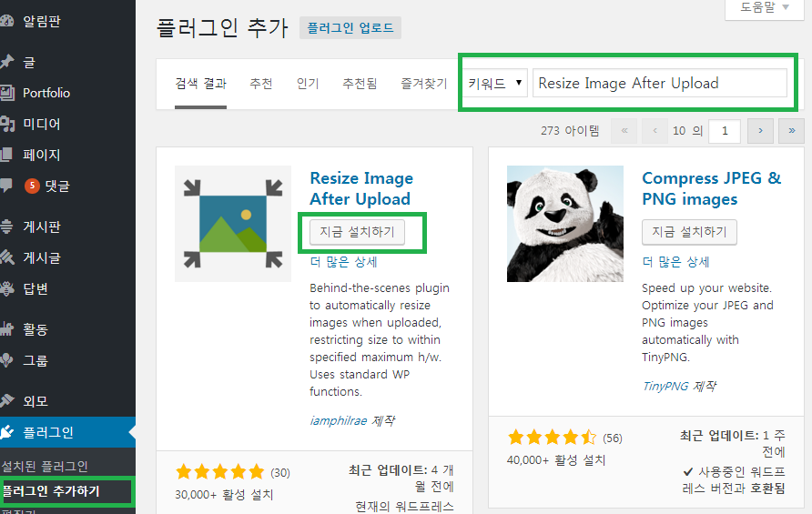The height and width of the screenshot is (514, 812).
Task: Switch to the 인기 tab
Action: (x=308, y=83)
